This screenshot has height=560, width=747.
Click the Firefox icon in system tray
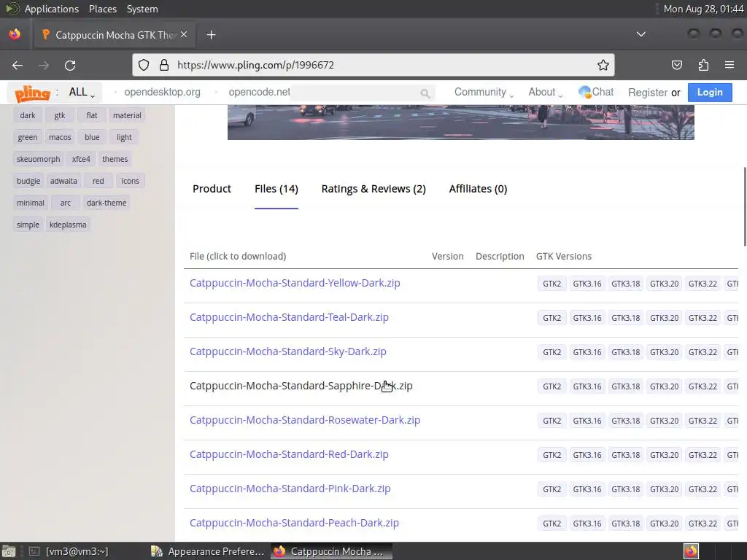tap(691, 551)
